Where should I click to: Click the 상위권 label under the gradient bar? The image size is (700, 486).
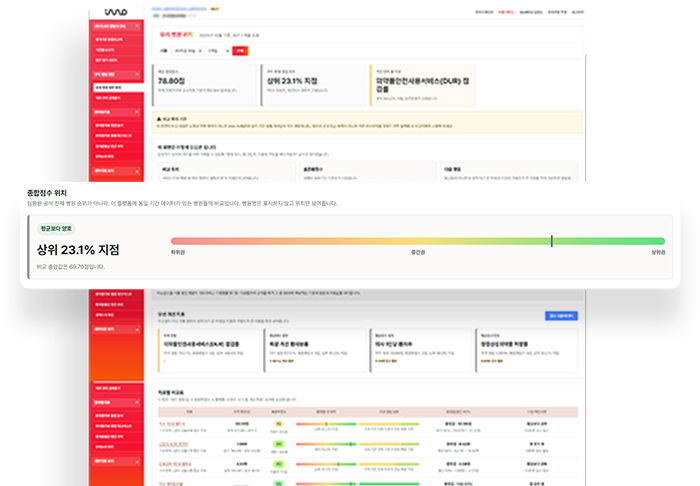(658, 252)
